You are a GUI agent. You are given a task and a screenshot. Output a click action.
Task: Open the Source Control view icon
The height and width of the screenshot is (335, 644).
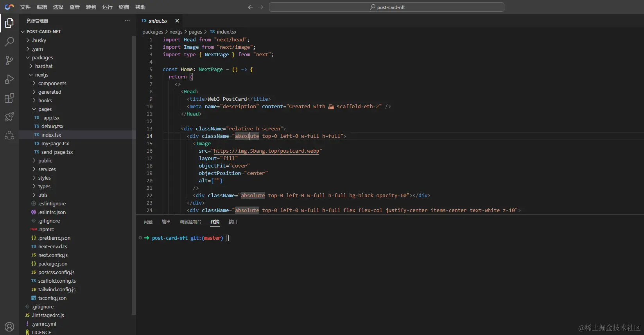(x=9, y=60)
